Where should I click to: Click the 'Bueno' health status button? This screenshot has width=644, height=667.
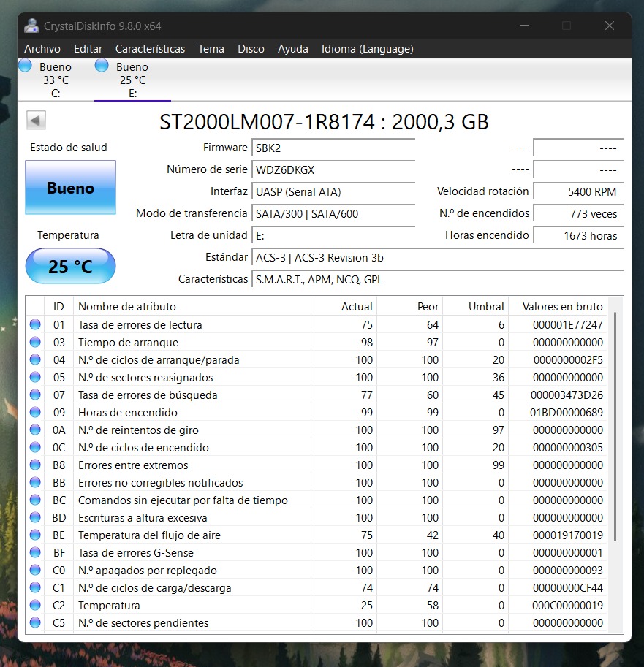[x=70, y=188]
